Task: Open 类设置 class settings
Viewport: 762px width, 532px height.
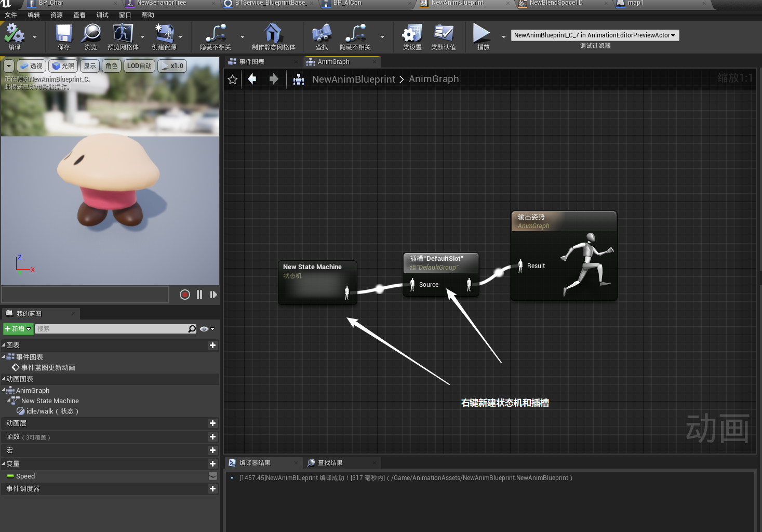Action: click(412, 37)
